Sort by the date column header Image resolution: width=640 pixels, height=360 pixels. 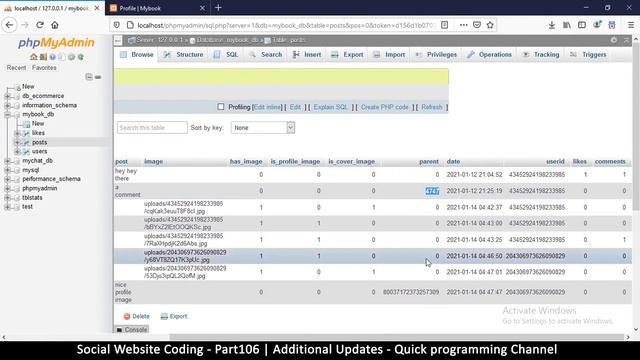click(x=453, y=162)
